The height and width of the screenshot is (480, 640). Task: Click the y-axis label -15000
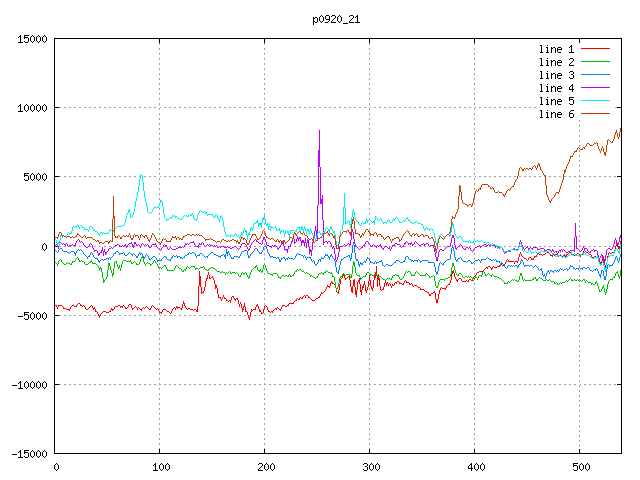[29, 454]
